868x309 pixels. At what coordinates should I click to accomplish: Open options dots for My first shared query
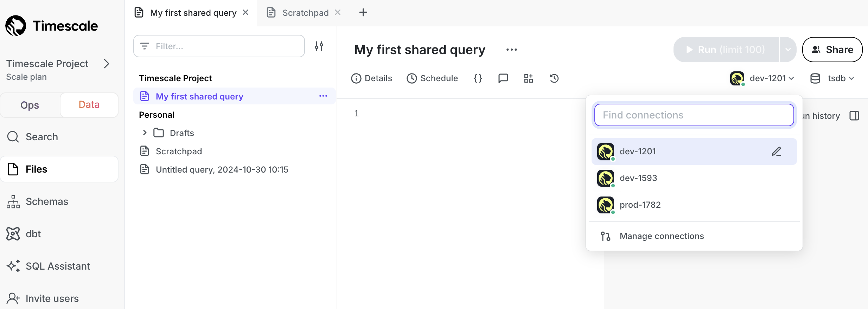[323, 96]
